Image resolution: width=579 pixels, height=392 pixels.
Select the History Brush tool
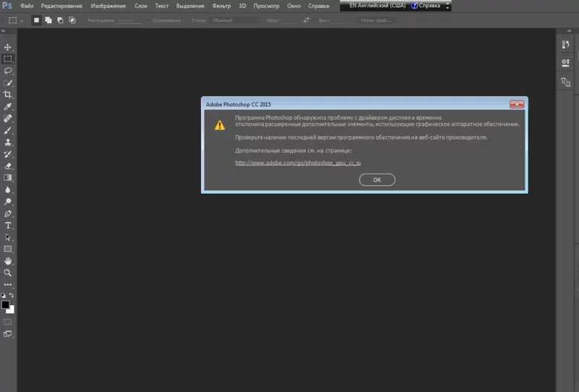coord(8,154)
